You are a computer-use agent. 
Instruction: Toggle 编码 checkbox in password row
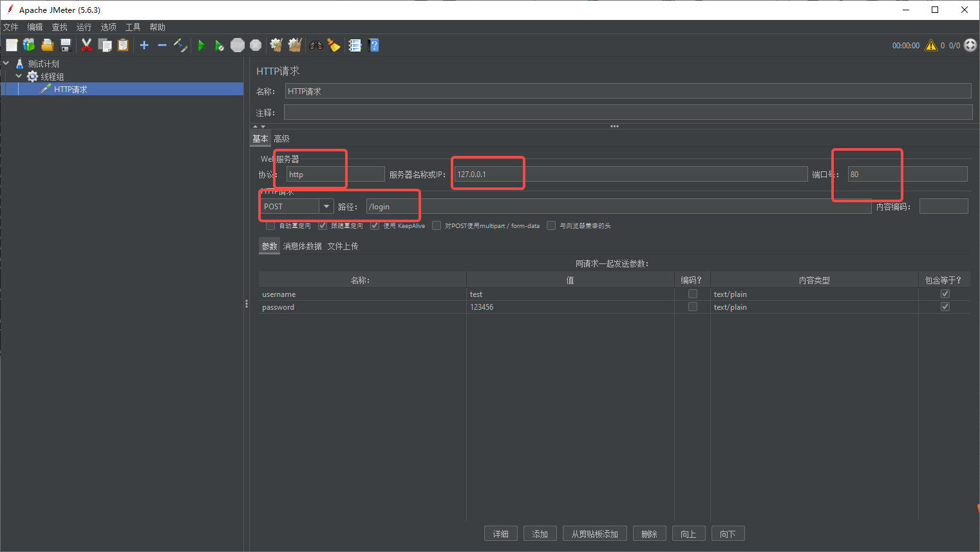tap(693, 307)
